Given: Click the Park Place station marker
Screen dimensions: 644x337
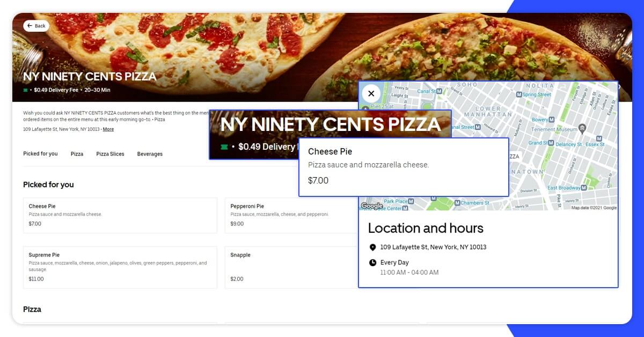Looking at the screenshot, I should 411,201.
